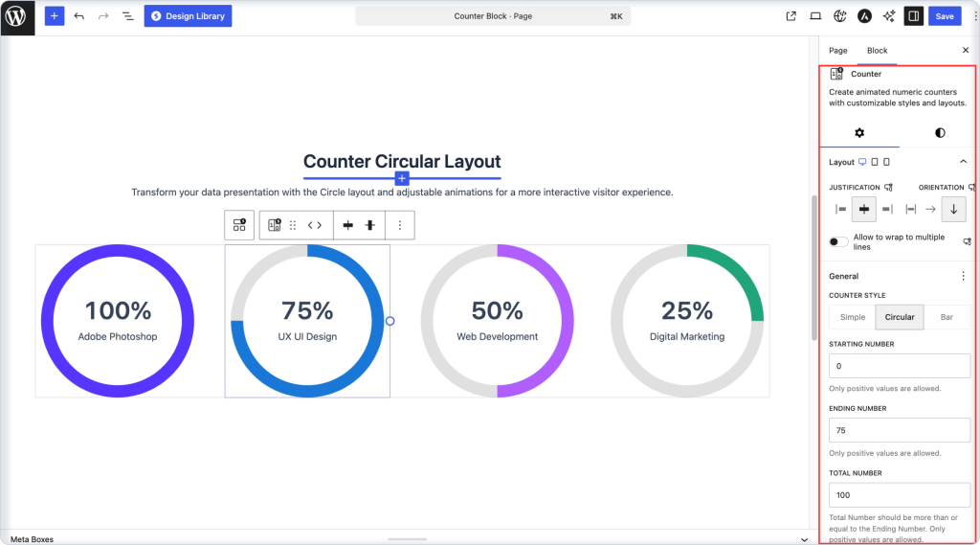Image resolution: width=980 pixels, height=545 pixels.
Task: Select the 25% Digital Marketing counter
Action: click(x=687, y=321)
